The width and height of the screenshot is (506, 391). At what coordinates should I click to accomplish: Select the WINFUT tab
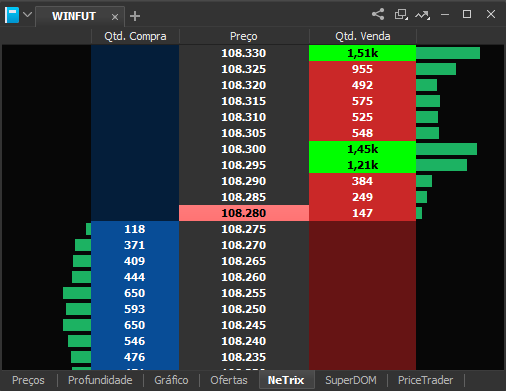point(74,16)
